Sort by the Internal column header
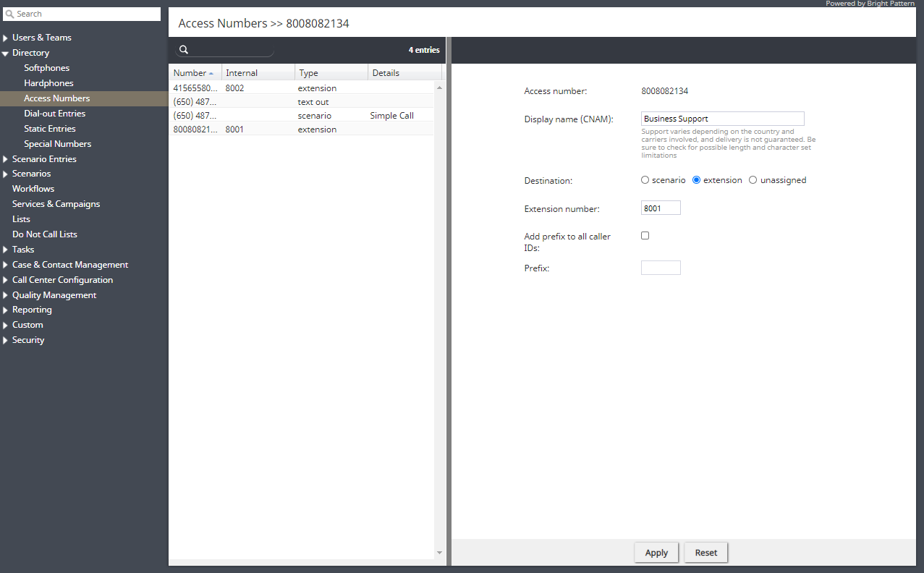This screenshot has height=573, width=924. (x=258, y=73)
